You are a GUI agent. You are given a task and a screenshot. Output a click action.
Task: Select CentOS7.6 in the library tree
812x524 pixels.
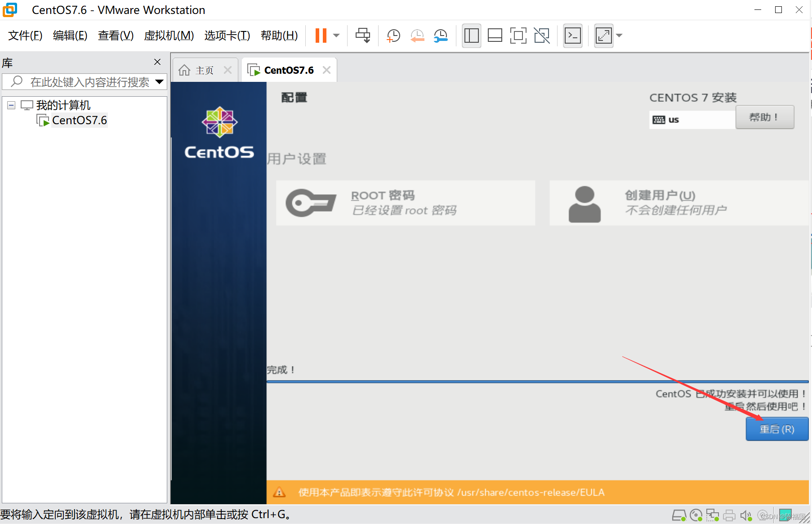[x=80, y=121]
